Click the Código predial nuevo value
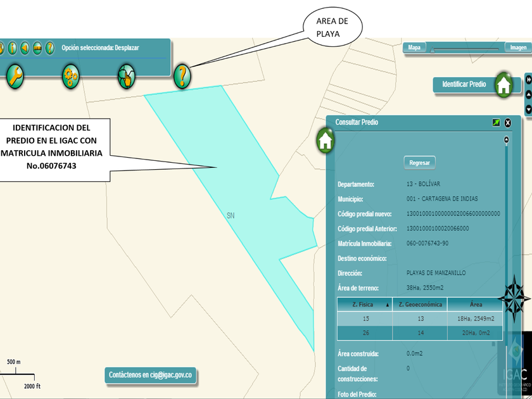Screen dimensions: 532x399 click(453, 214)
